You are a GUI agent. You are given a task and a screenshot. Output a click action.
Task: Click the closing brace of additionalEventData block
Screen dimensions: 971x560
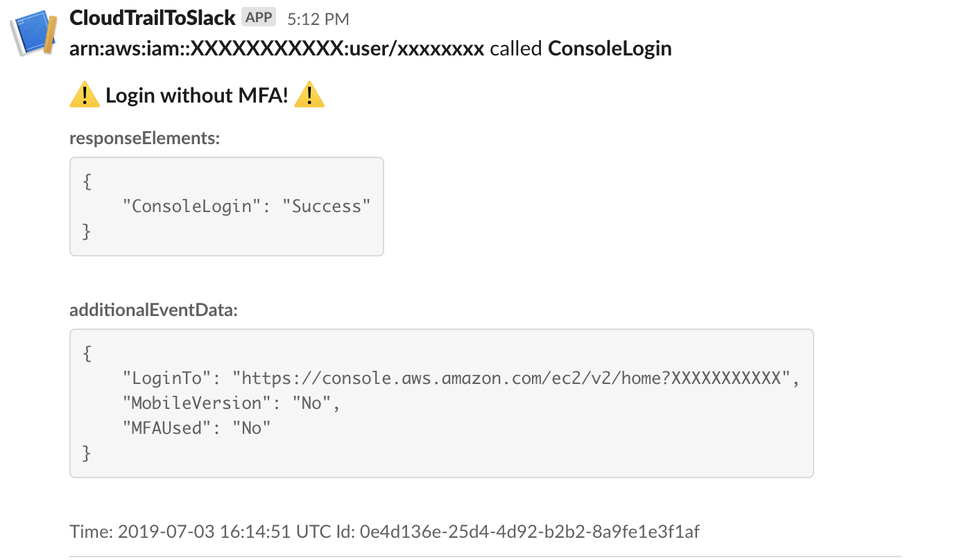tap(87, 453)
